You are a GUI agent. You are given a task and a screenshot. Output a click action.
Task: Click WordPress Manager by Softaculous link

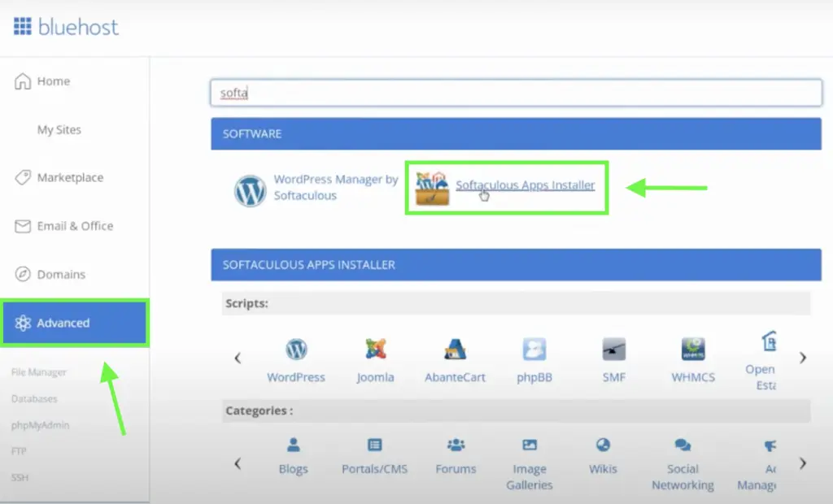click(336, 188)
